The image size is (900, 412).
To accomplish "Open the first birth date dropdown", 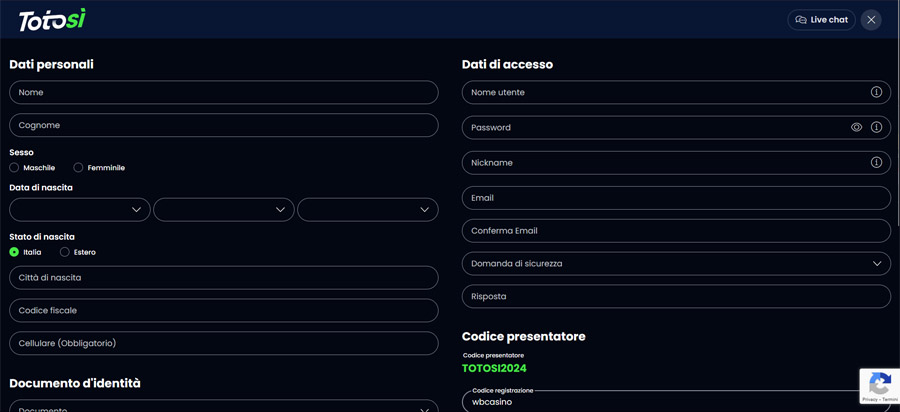I will [80, 210].
